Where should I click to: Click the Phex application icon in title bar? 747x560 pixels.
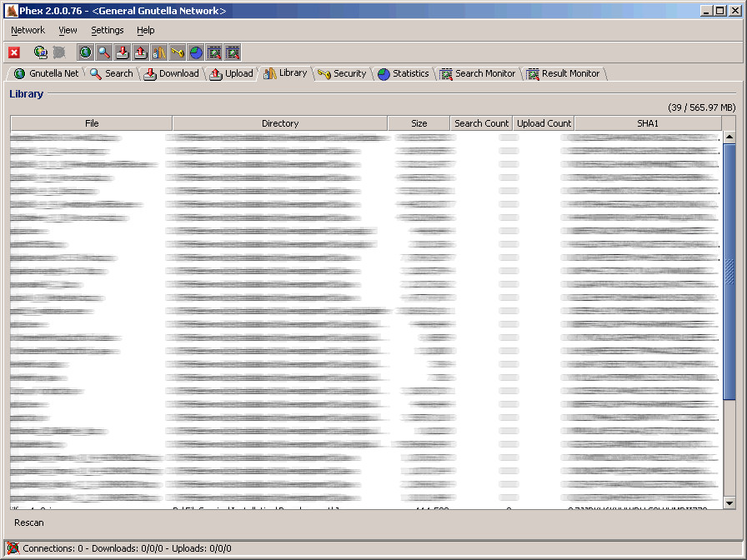[12, 11]
